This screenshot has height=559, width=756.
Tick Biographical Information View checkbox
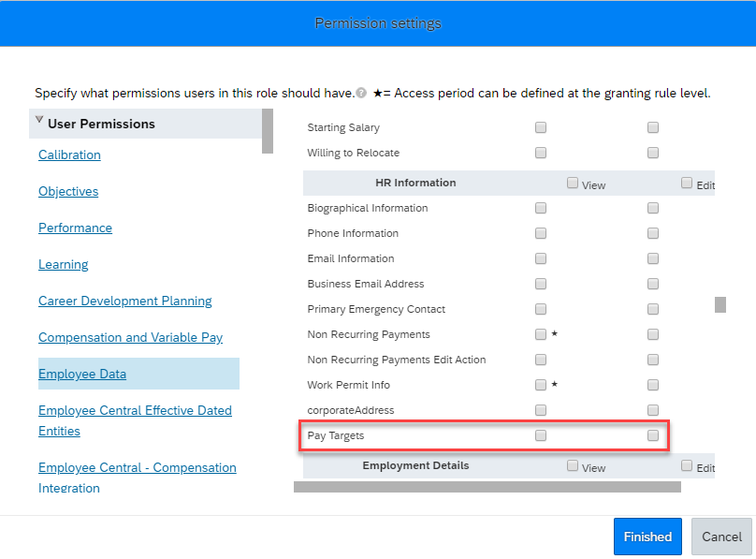click(x=541, y=208)
